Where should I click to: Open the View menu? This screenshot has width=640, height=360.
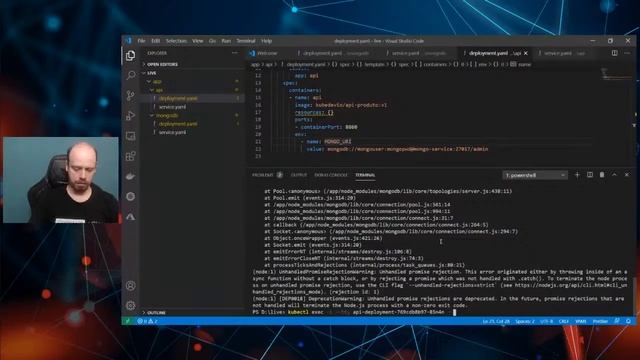point(198,41)
